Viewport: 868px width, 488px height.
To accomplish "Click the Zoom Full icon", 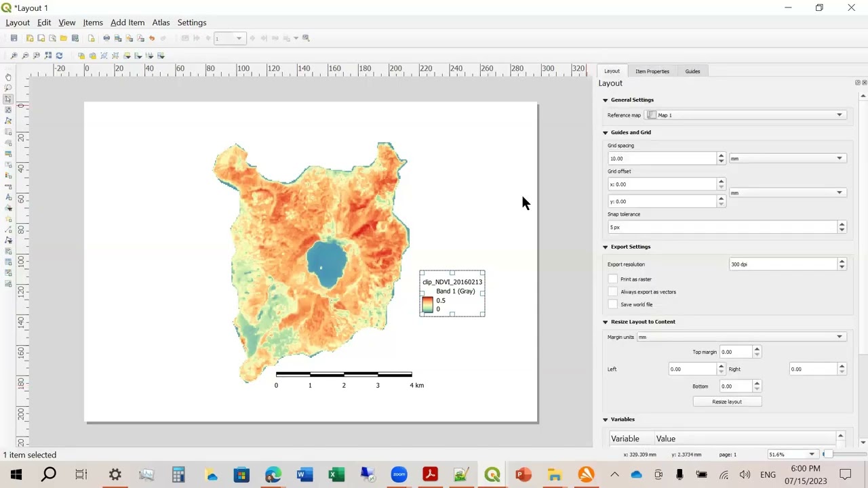I will pyautogui.click(x=47, y=56).
